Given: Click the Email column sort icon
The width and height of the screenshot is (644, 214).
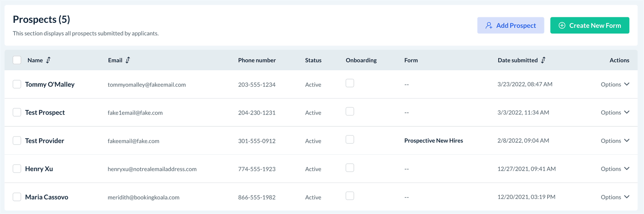Looking at the screenshot, I should point(128,60).
